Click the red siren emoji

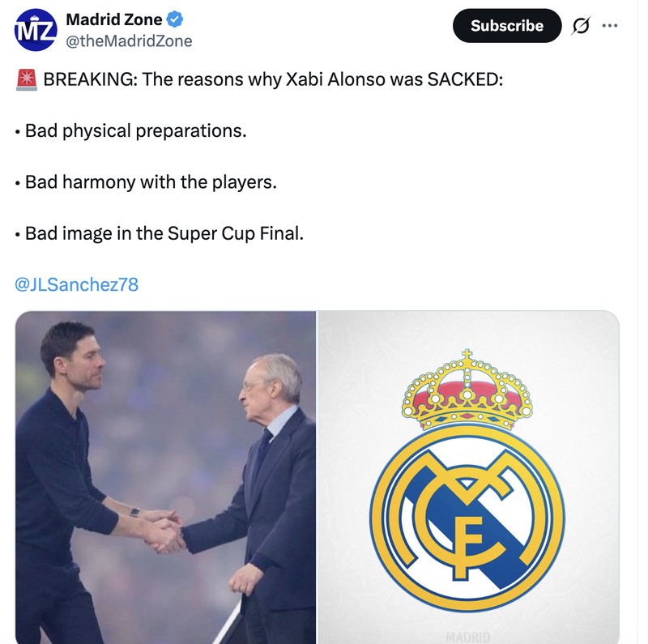coord(27,79)
